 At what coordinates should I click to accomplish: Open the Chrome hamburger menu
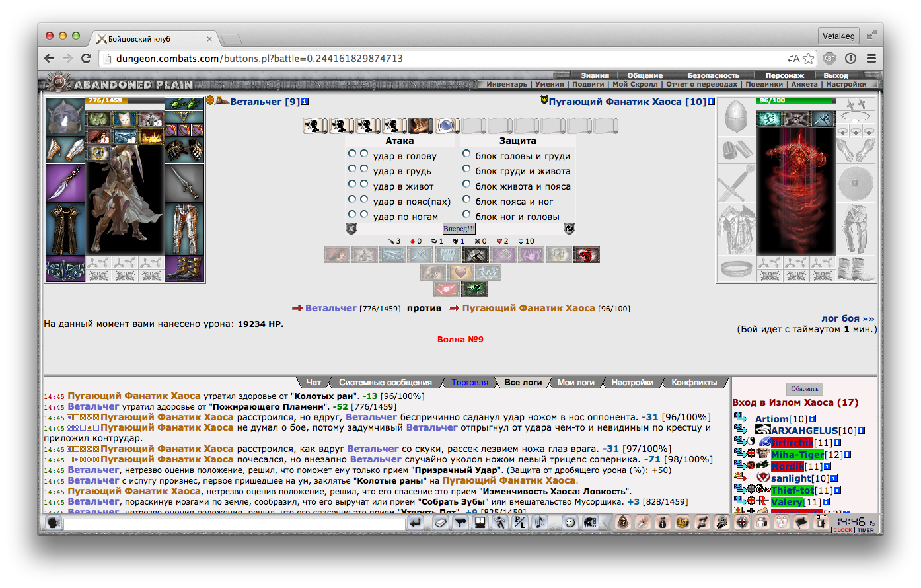click(x=871, y=58)
